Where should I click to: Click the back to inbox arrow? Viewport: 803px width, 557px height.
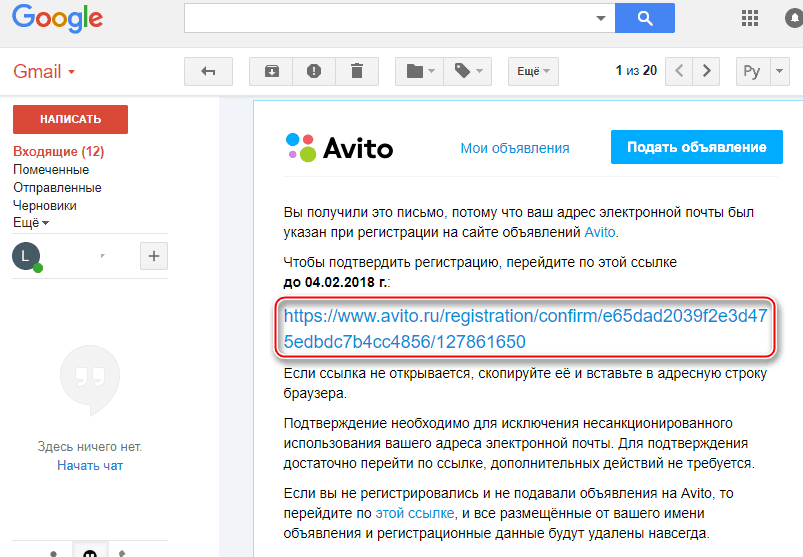point(208,71)
